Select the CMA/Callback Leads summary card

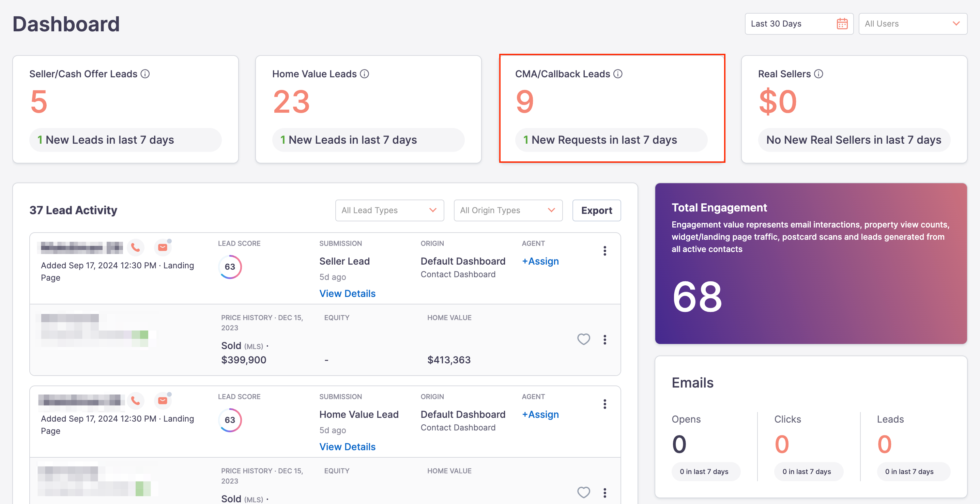pyautogui.click(x=612, y=109)
